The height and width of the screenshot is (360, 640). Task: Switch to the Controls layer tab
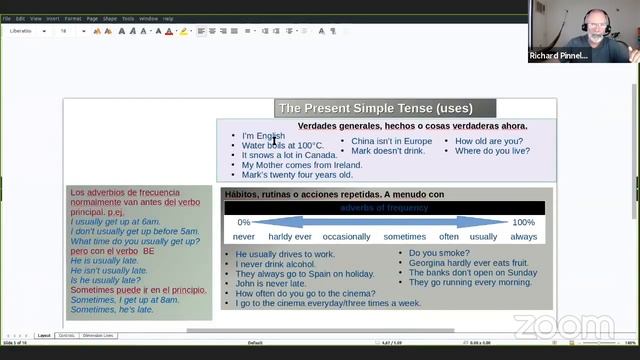coord(67,336)
